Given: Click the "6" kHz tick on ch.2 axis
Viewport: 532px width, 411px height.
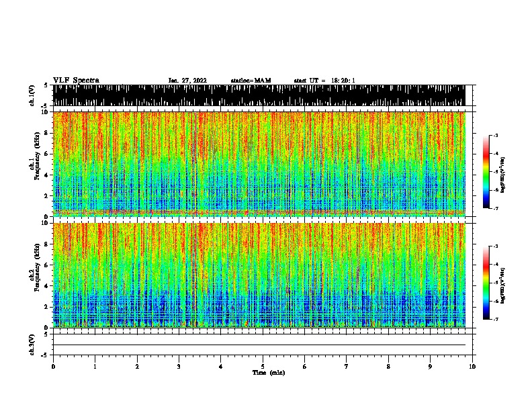Looking at the screenshot, I should pyautogui.click(x=47, y=265).
